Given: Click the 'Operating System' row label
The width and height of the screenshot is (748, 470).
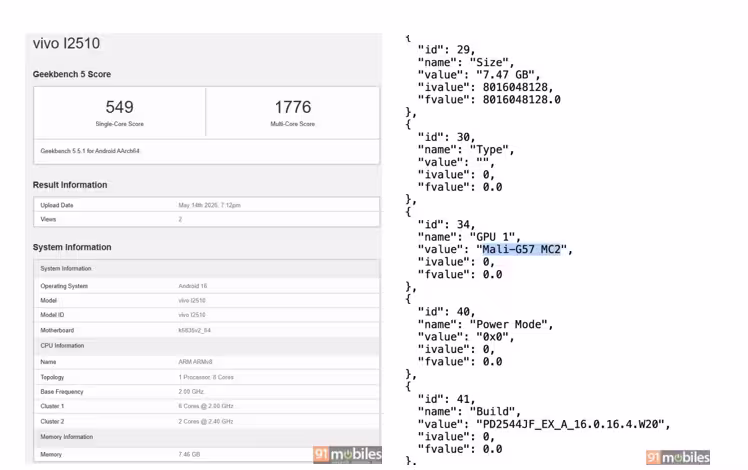Looking at the screenshot, I should point(64,286).
